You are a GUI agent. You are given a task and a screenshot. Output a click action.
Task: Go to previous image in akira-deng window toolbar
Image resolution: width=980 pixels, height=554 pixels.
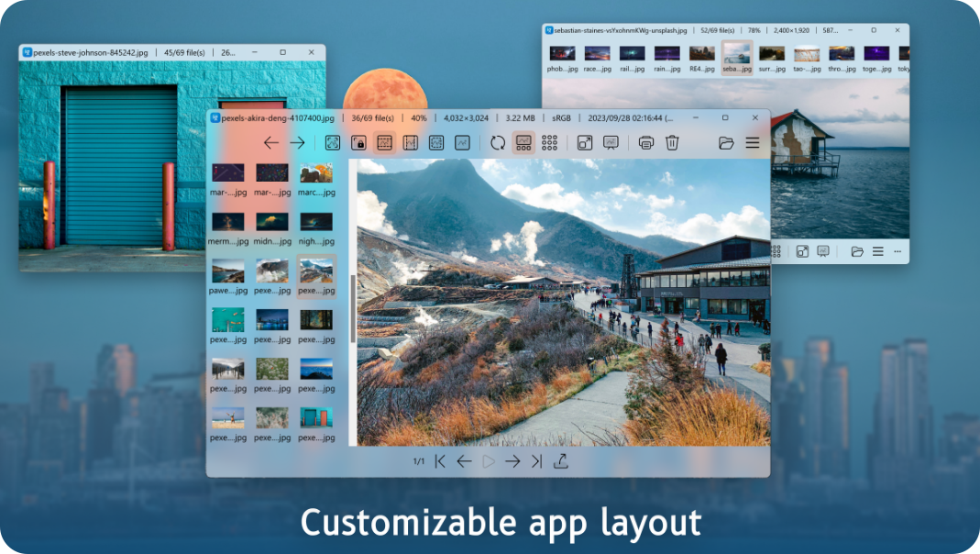pos(270,142)
